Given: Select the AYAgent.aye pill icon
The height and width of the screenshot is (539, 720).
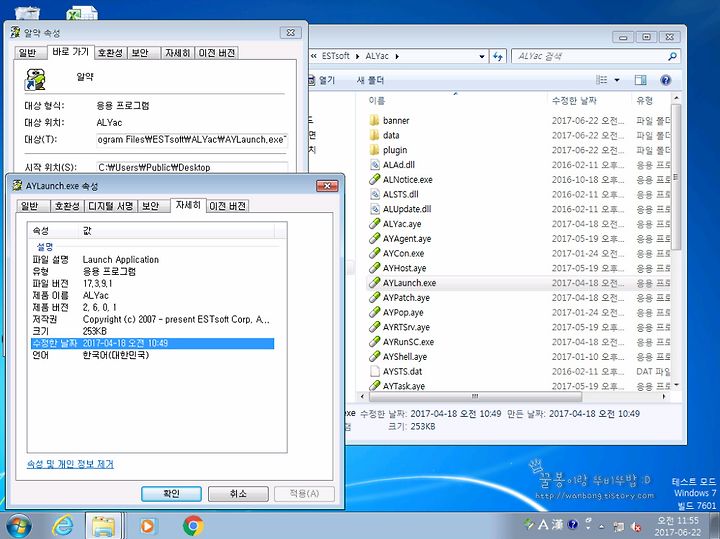Looking at the screenshot, I should 375,238.
